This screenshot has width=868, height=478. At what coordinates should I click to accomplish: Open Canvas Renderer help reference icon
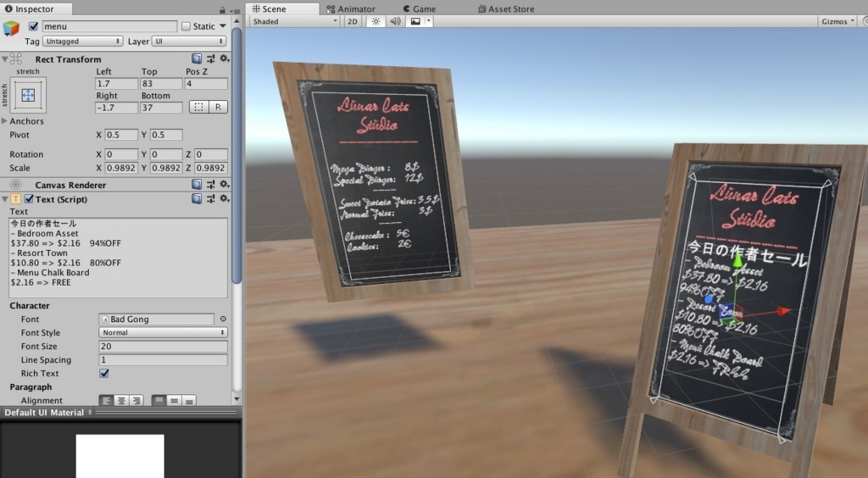point(197,184)
